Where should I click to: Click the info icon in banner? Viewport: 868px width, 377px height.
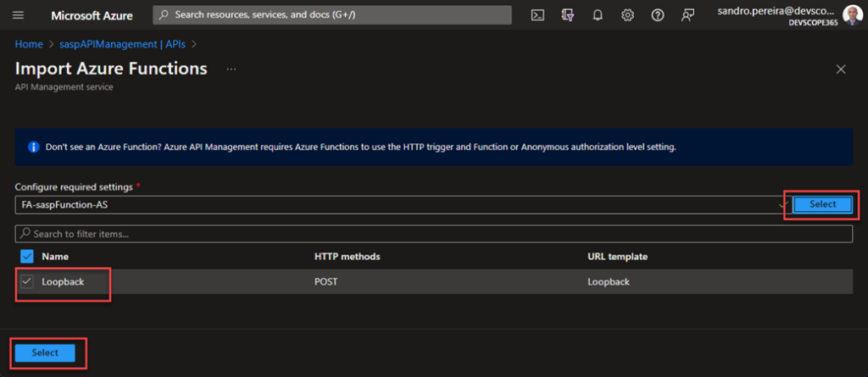pyautogui.click(x=34, y=147)
